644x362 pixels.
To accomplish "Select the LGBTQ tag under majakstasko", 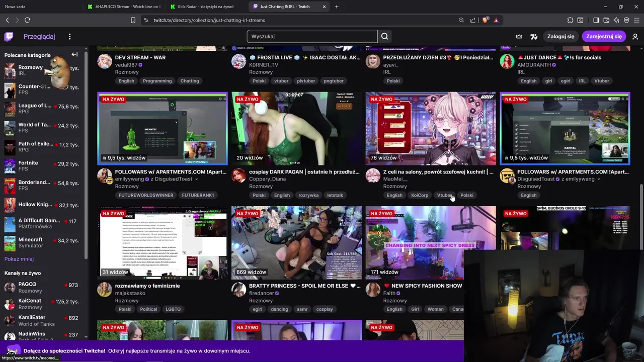I will pos(173,309).
